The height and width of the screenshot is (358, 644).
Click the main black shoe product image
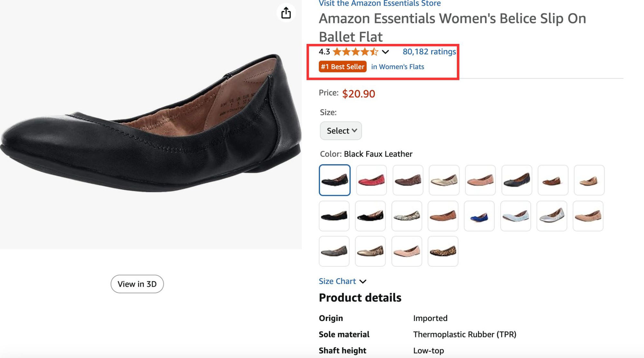point(151,124)
